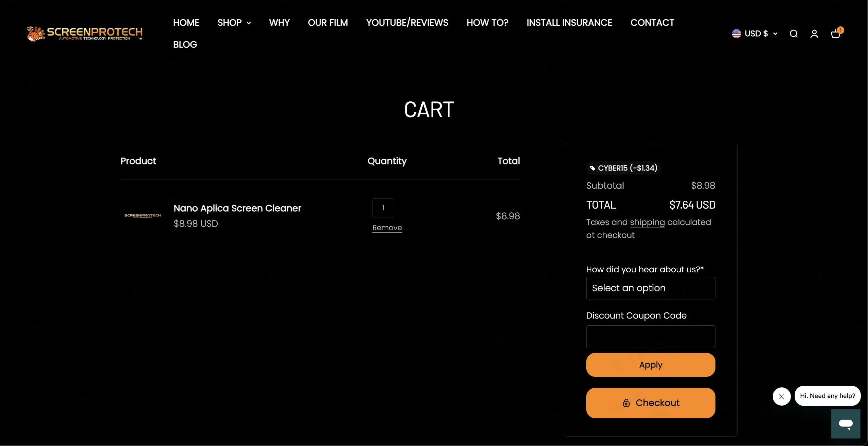868x446 pixels.
Task: Open the 'Select an option' dropdown
Action: [x=650, y=288]
